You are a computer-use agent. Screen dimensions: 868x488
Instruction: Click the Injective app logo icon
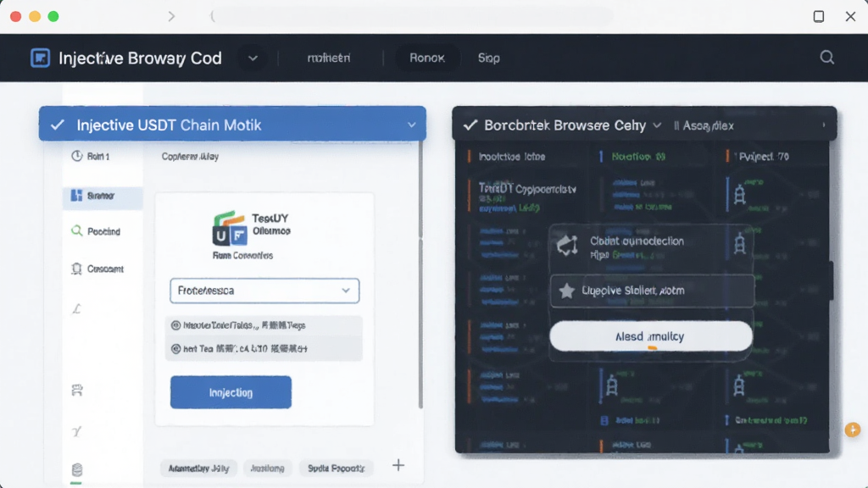(40, 58)
